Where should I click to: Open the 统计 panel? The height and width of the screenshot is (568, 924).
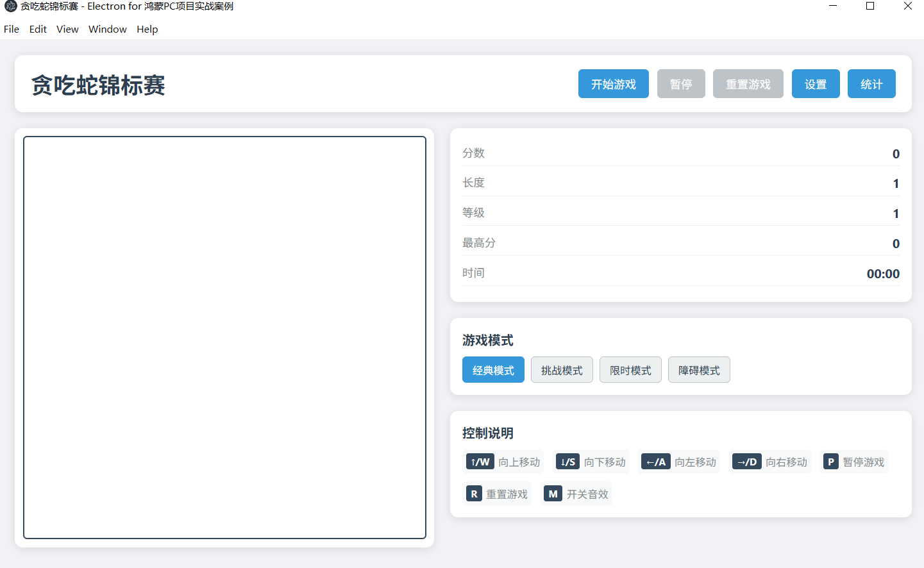pos(871,84)
